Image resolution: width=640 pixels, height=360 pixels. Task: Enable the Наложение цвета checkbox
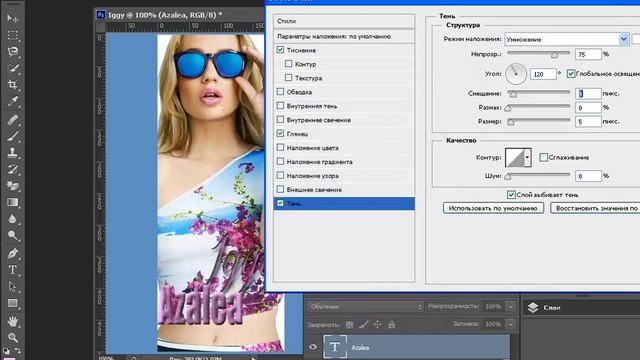(x=280, y=147)
